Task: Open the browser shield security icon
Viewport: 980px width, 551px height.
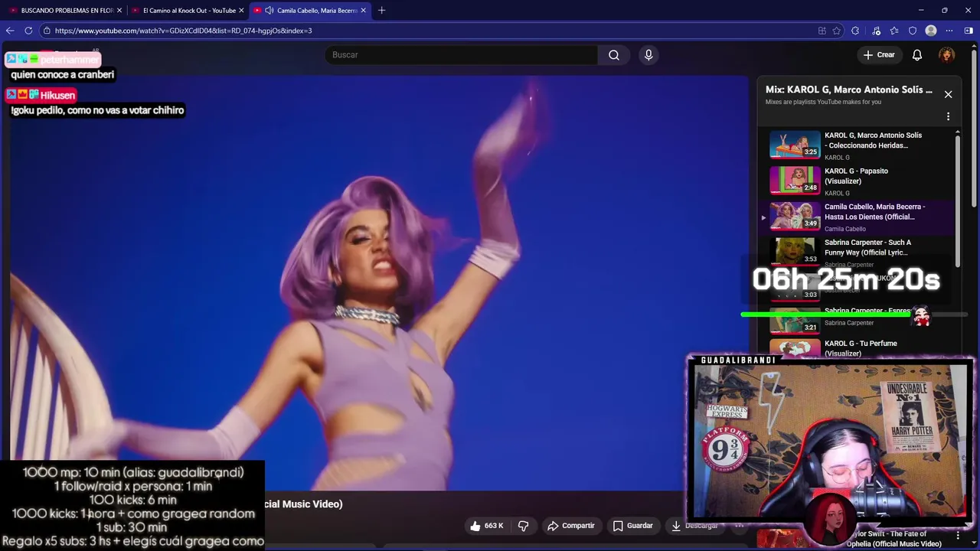Action: click(913, 31)
